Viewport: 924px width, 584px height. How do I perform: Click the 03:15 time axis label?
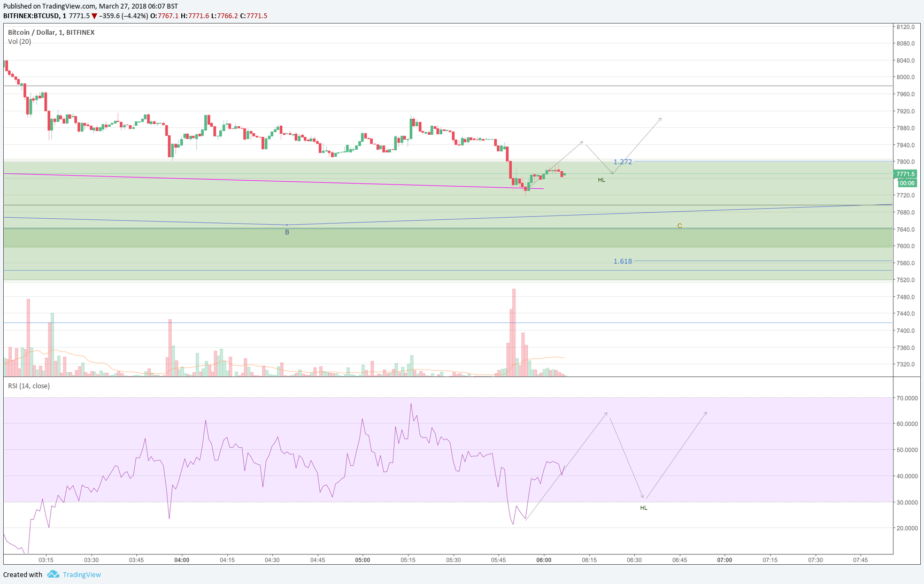[46, 560]
